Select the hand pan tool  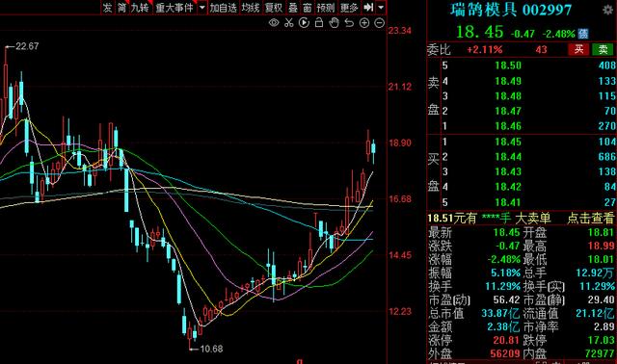point(335,23)
